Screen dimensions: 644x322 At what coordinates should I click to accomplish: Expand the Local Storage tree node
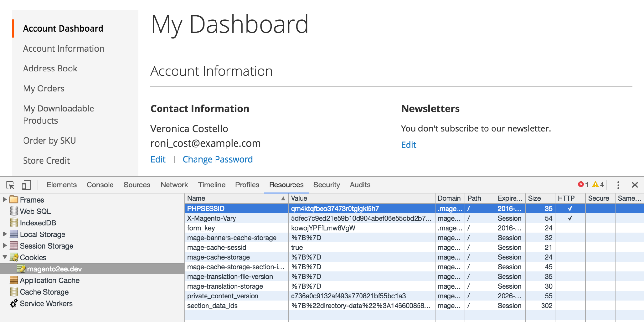click(x=5, y=234)
